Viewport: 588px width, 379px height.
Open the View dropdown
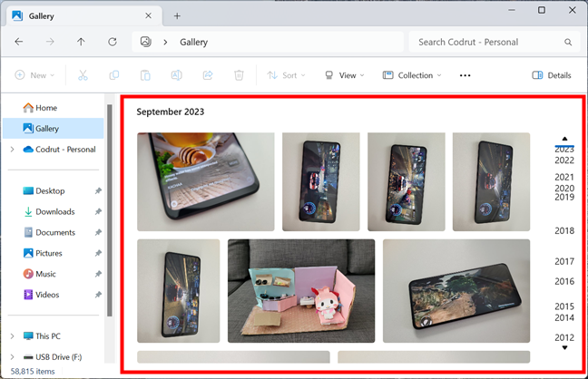coord(344,75)
